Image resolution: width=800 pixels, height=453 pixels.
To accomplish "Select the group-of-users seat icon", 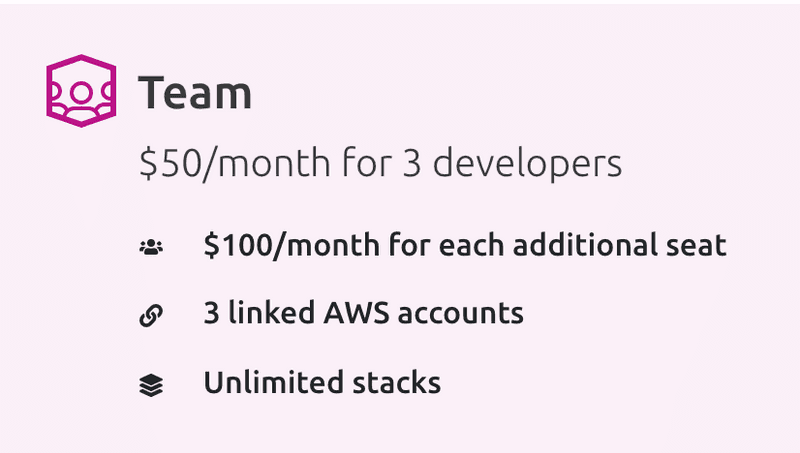I will coord(151,247).
